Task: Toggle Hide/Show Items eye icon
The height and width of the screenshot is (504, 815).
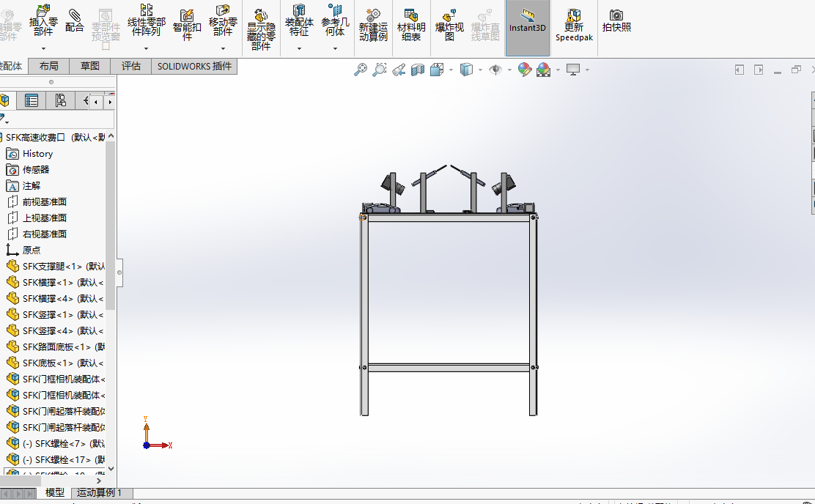Action: click(495, 70)
